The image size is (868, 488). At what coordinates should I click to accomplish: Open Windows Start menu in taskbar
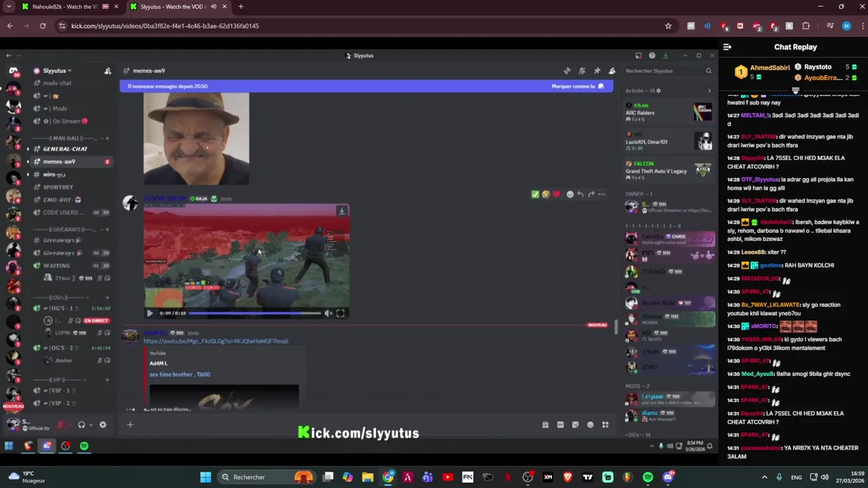click(205, 477)
